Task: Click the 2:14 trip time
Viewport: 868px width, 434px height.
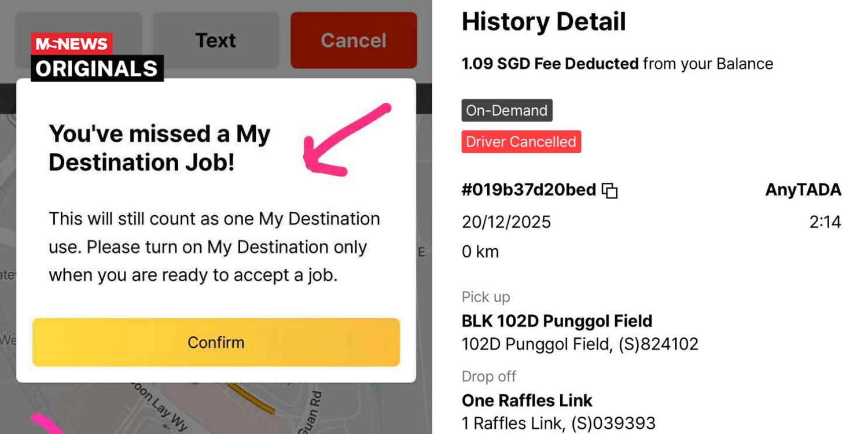Action: pyautogui.click(x=825, y=222)
